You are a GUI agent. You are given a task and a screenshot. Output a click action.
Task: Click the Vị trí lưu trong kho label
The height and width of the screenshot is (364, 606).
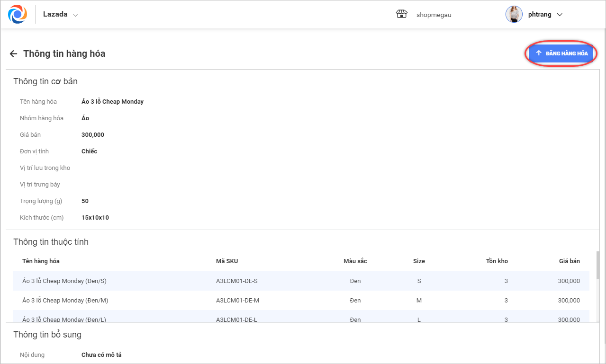(x=45, y=168)
